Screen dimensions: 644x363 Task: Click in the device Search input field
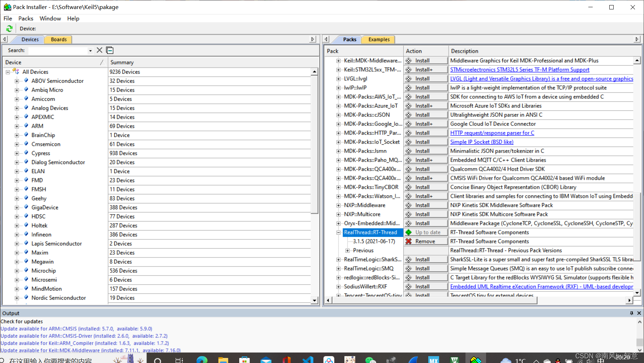58,51
